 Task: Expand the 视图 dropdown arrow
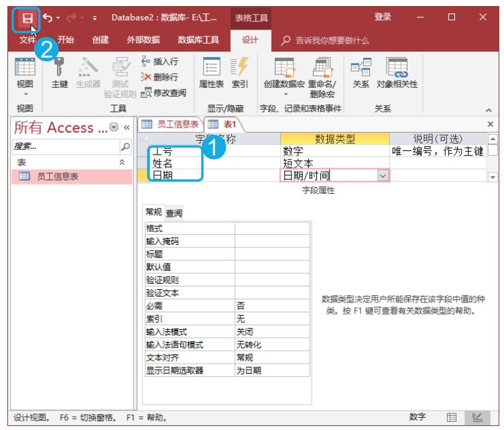point(25,94)
